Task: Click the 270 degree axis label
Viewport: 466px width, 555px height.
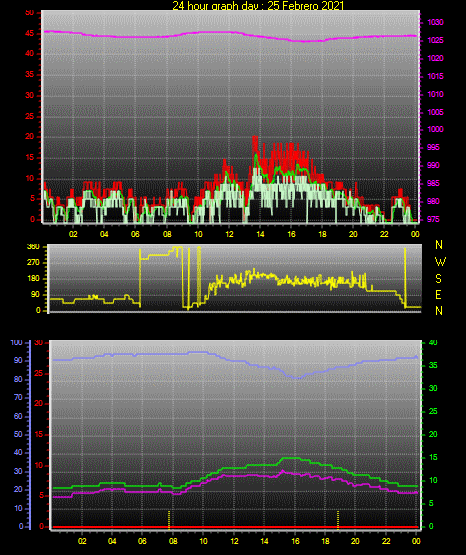Action: (33, 263)
